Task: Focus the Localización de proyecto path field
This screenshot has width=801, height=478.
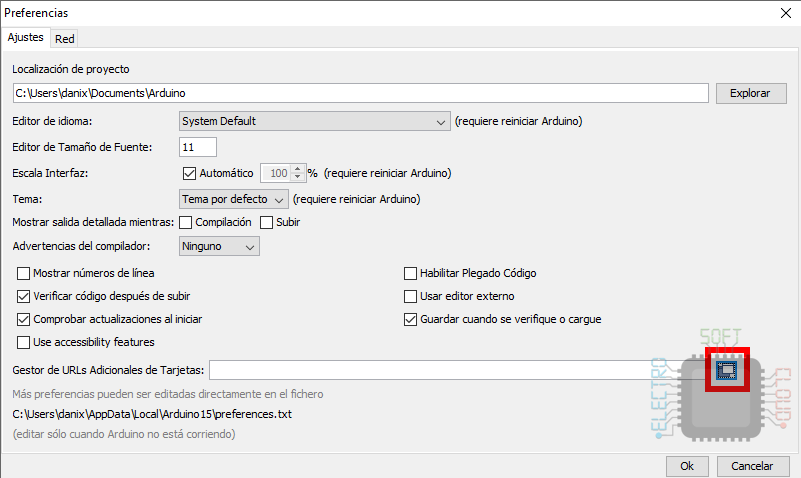Action: click(361, 93)
